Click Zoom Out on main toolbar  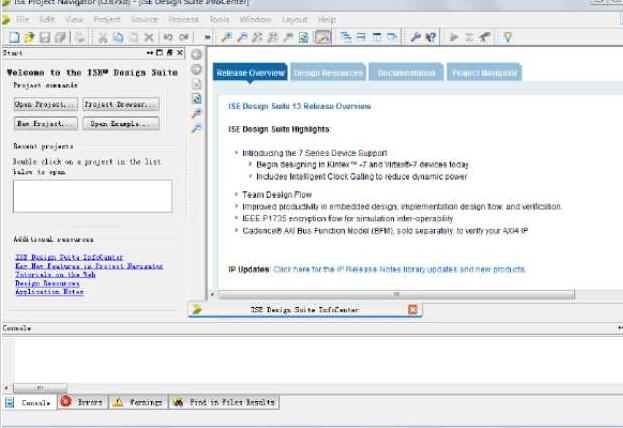tap(242, 37)
